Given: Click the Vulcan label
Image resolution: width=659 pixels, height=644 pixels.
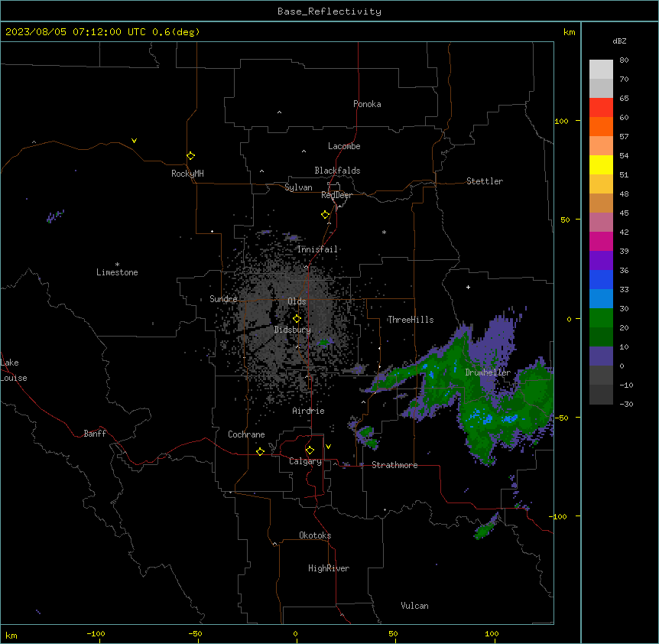Looking at the screenshot, I should point(415,606).
